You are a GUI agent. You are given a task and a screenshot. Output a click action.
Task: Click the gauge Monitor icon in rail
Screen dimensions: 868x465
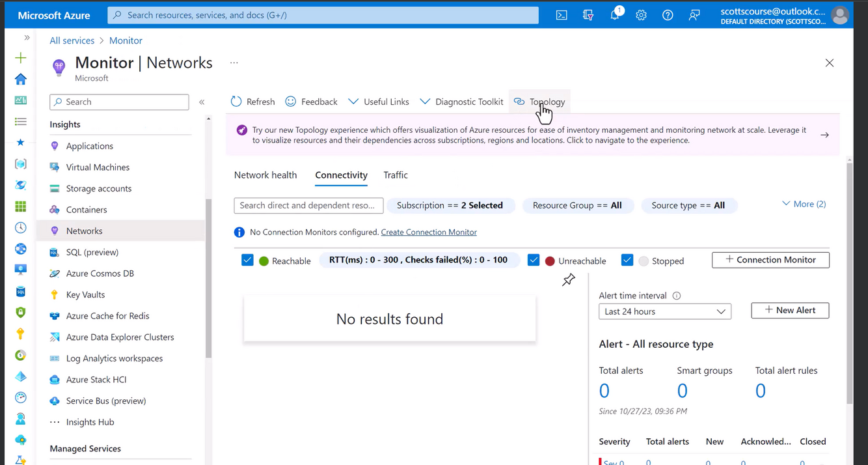(21, 398)
